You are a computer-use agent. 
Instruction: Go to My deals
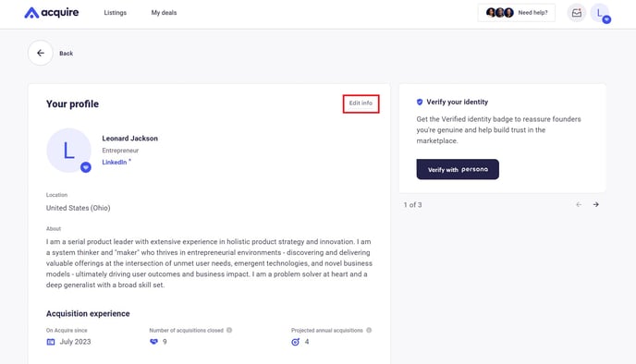coord(164,13)
